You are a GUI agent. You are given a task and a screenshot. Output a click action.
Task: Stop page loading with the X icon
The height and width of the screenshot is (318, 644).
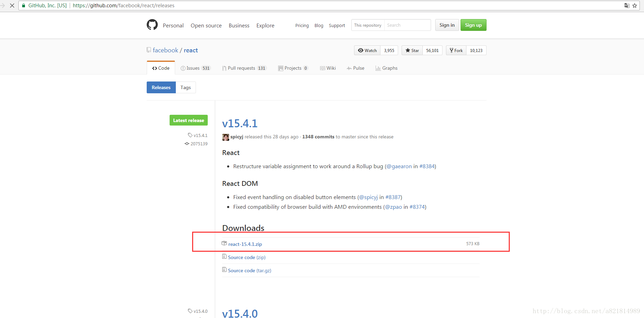(x=12, y=6)
